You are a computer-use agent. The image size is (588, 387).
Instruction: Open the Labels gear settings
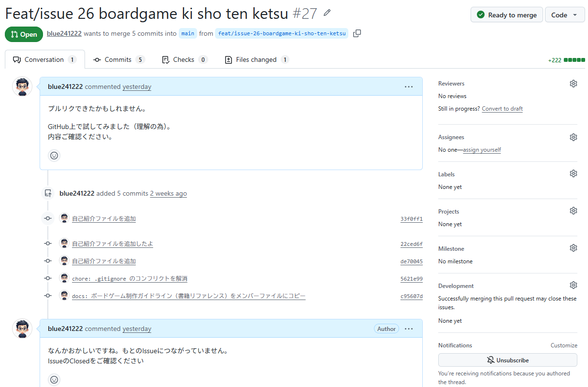(x=573, y=173)
